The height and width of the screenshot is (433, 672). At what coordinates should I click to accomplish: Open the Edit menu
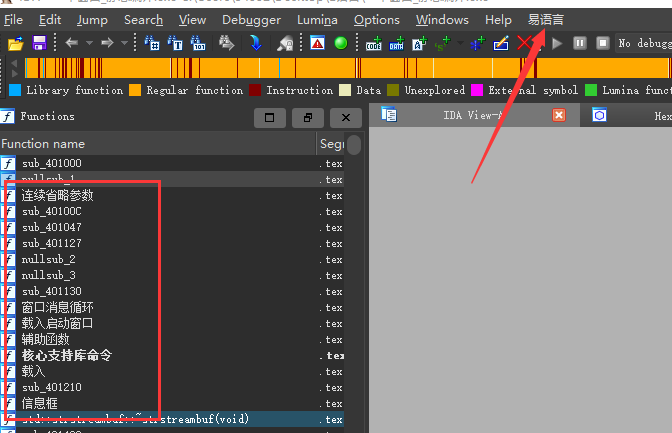tap(50, 20)
